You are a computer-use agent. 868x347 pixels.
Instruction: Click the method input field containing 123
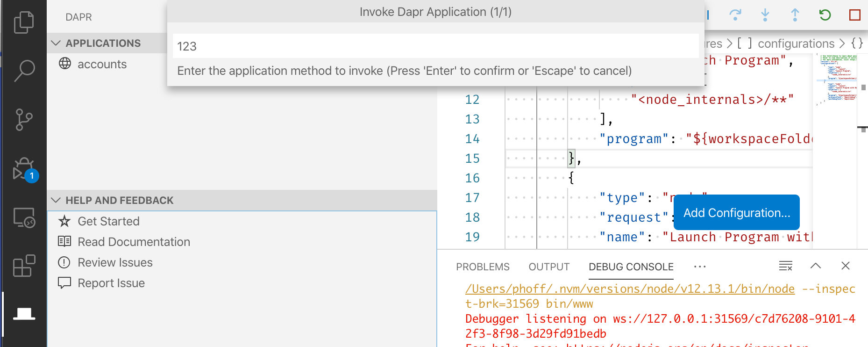434,46
